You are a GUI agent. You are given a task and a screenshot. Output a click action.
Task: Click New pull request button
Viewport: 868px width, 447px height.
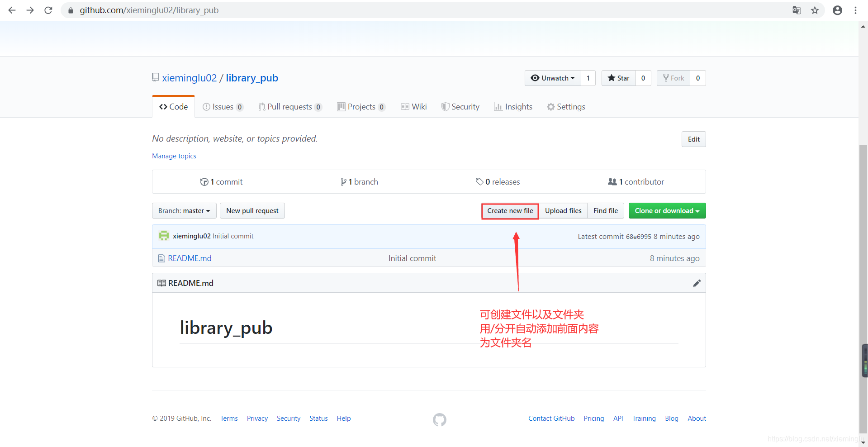[252, 211]
